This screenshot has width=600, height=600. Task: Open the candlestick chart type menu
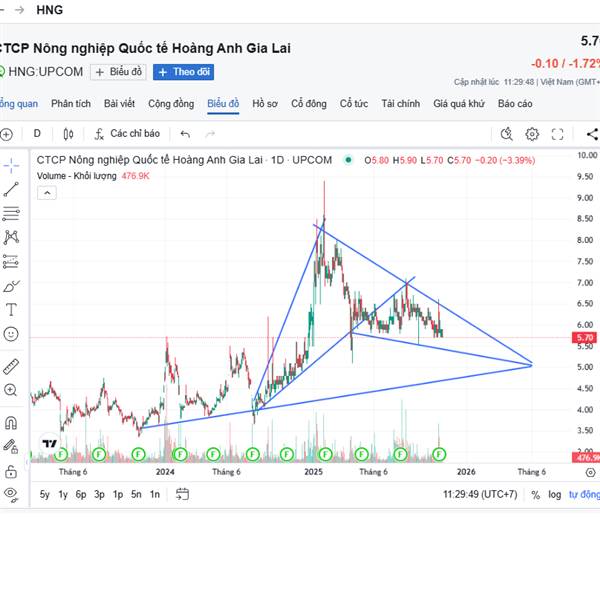click(x=68, y=134)
